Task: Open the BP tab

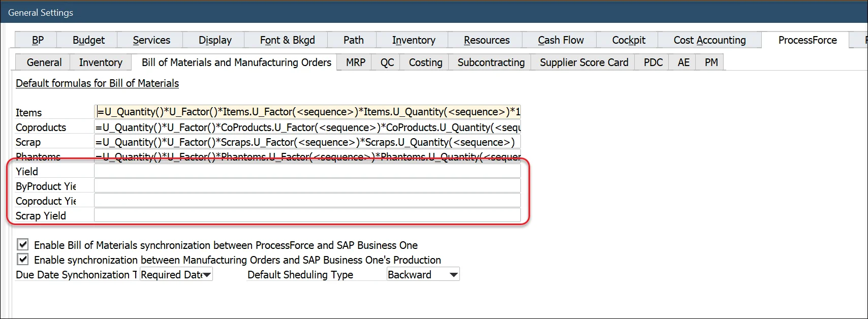Action: click(x=38, y=40)
